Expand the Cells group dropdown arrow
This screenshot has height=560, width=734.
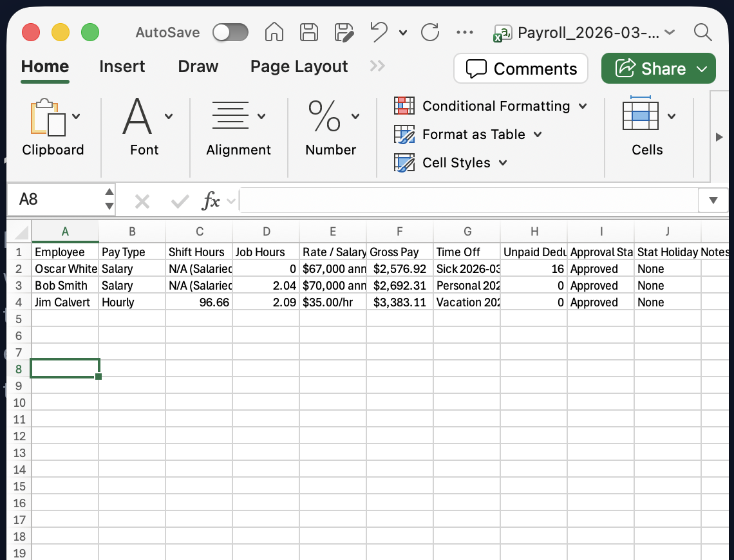(x=672, y=117)
